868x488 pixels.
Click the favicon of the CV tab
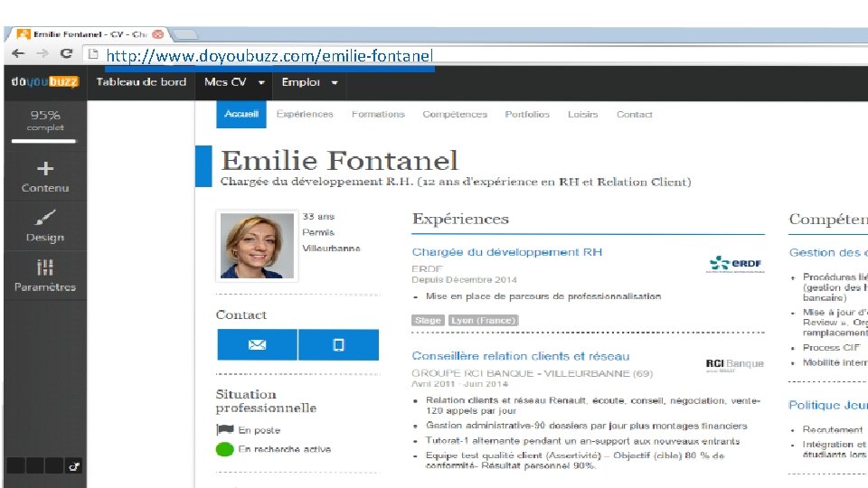coord(24,34)
